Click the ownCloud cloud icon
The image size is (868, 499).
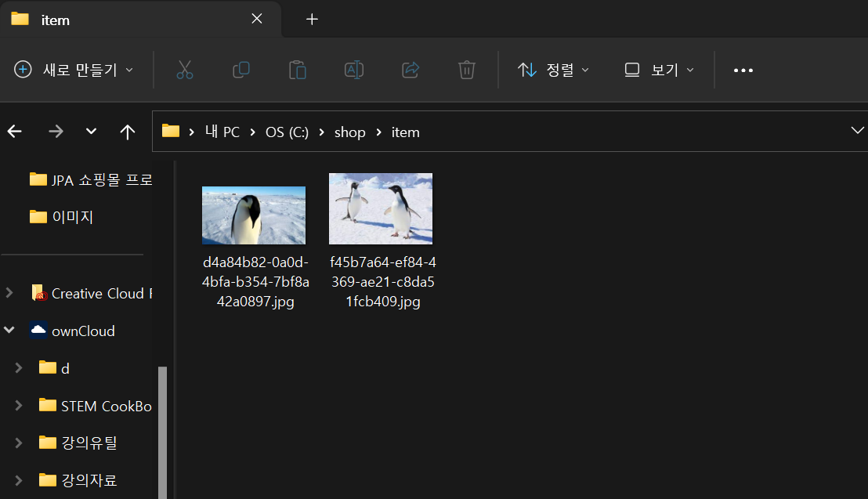pos(38,330)
